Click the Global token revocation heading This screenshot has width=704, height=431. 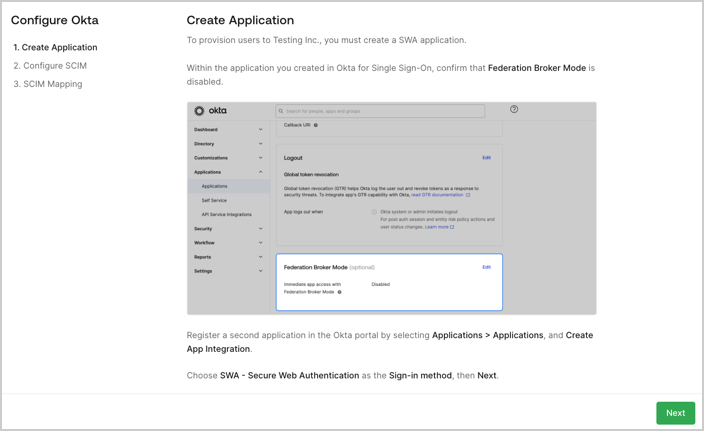tap(311, 174)
